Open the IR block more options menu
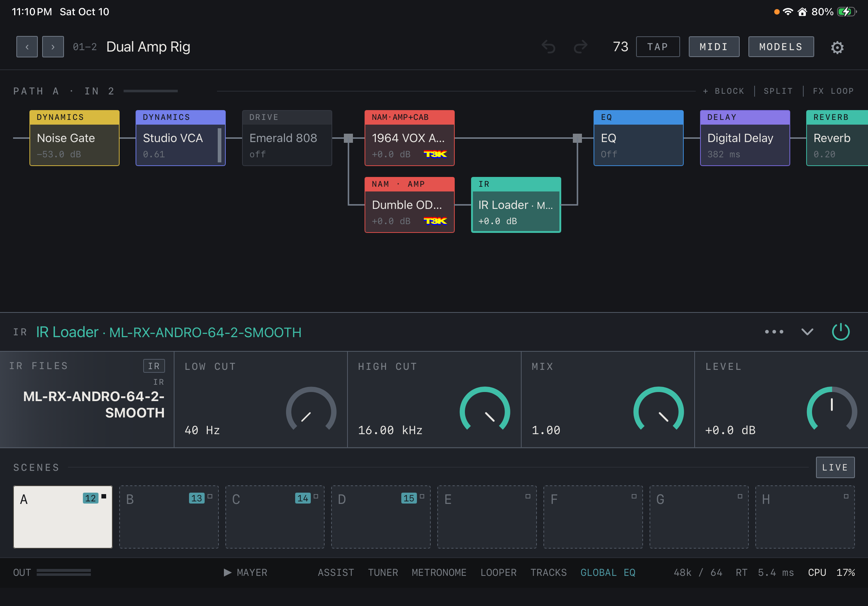This screenshot has width=868, height=606. [774, 332]
